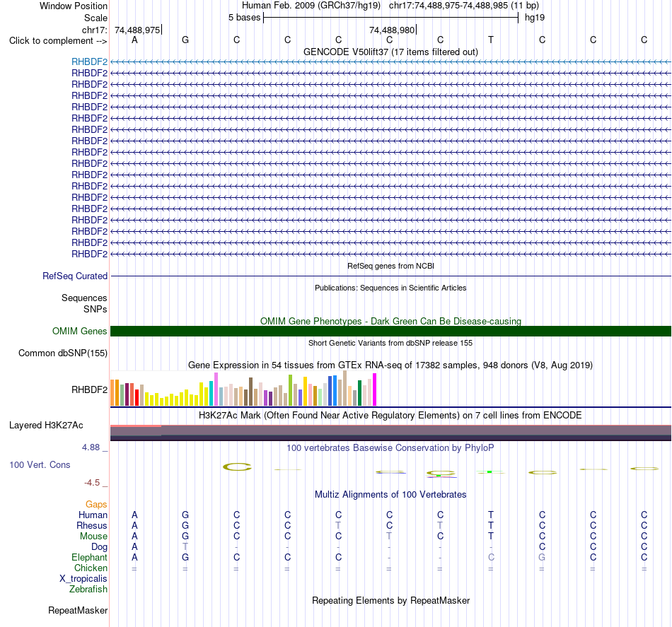The height and width of the screenshot is (627, 672).
Task: Click the X_tropicalis alignment row label
Action: pyautogui.click(x=83, y=579)
